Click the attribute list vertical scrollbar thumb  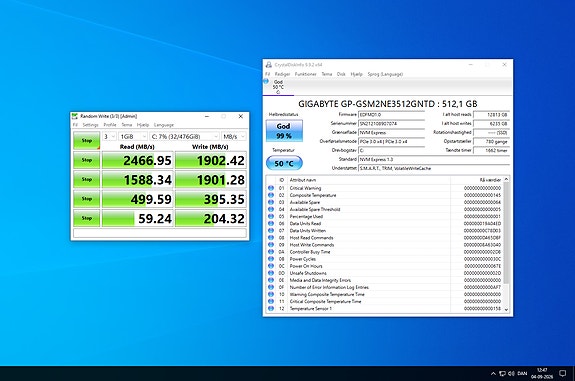coord(506,233)
